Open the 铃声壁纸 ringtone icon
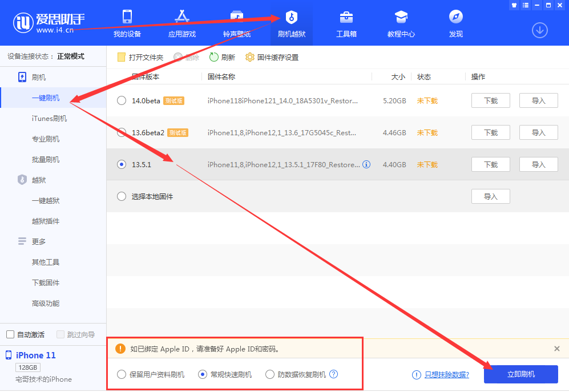The height and width of the screenshot is (392, 569). coord(237,17)
